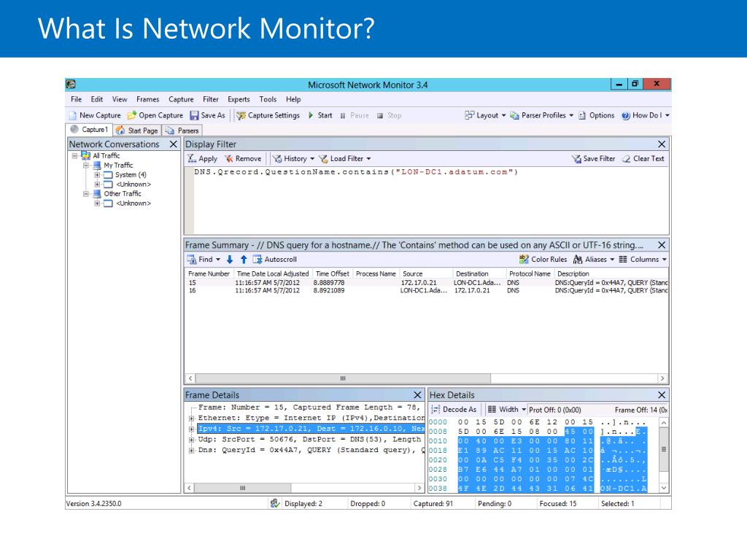Screen dimensions: 747x560
Task: Open the Frames menu
Action: pos(147,99)
